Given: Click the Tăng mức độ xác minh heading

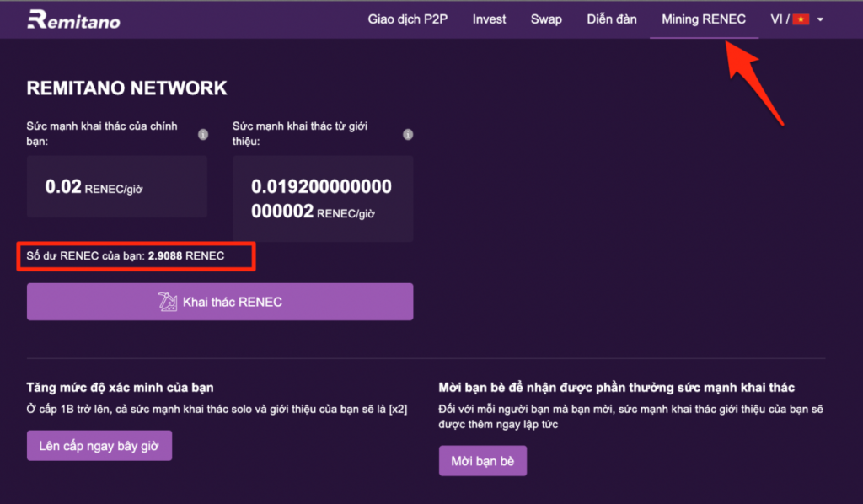Looking at the screenshot, I should [x=120, y=388].
